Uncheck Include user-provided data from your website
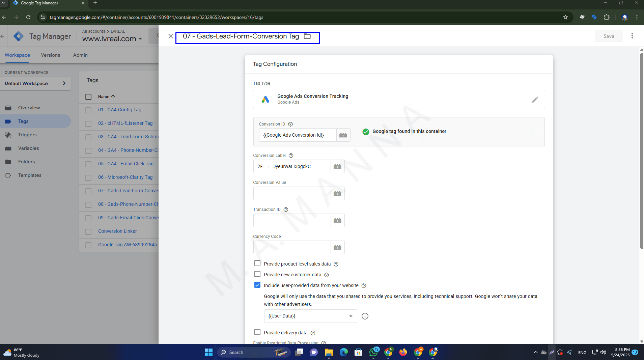Screen dimensions: 644x360 [257, 285]
